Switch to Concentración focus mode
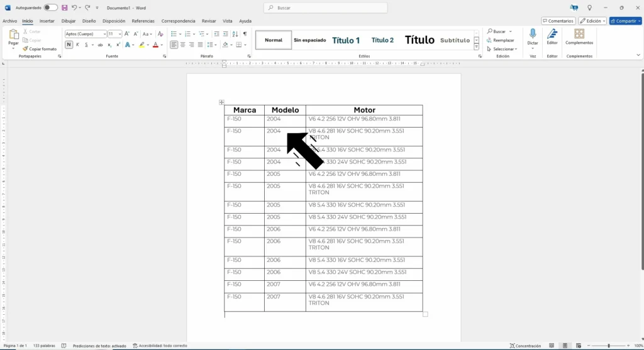This screenshot has width=644, height=350. [x=525, y=346]
